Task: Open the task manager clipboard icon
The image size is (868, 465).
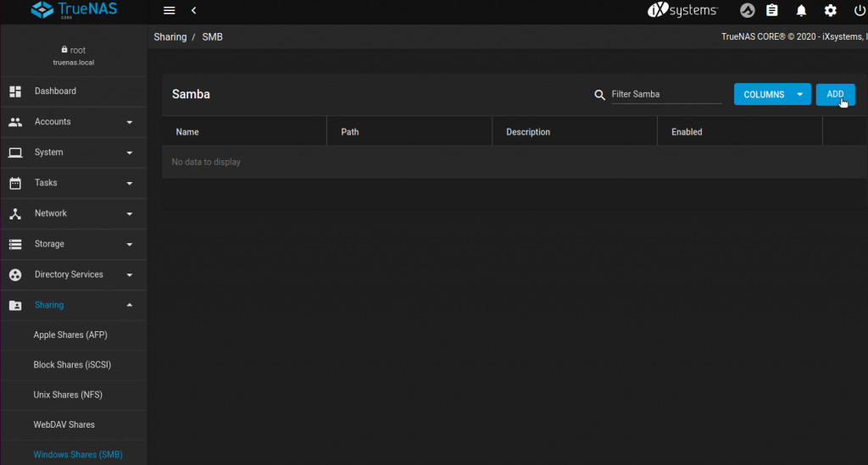Action: [x=772, y=10]
